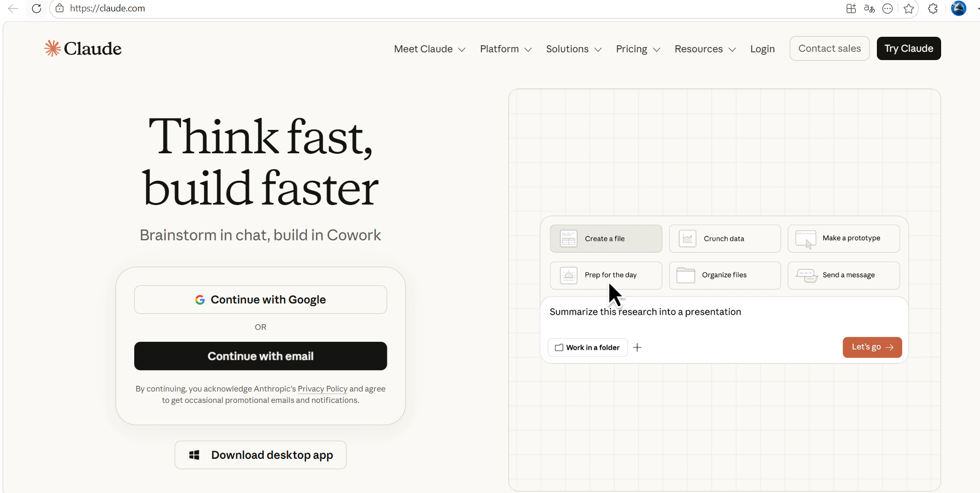Select the address bar URL claude.com
The height and width of the screenshot is (493, 980).
point(107,8)
